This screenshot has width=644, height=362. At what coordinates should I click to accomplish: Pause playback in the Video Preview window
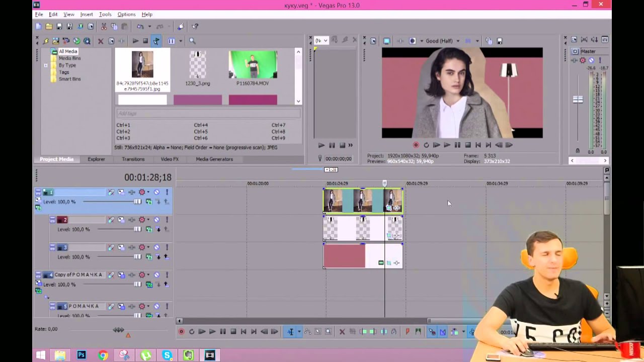point(457,145)
